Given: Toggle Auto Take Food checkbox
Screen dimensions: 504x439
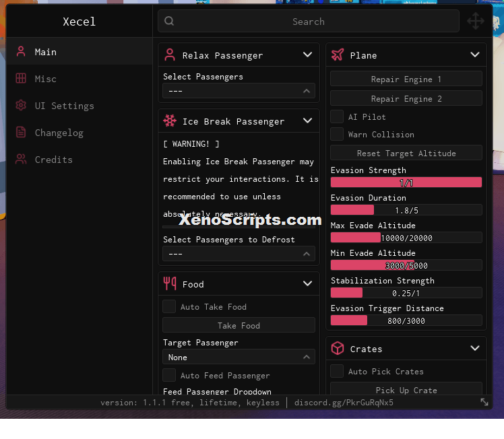Looking at the screenshot, I should (169, 306).
